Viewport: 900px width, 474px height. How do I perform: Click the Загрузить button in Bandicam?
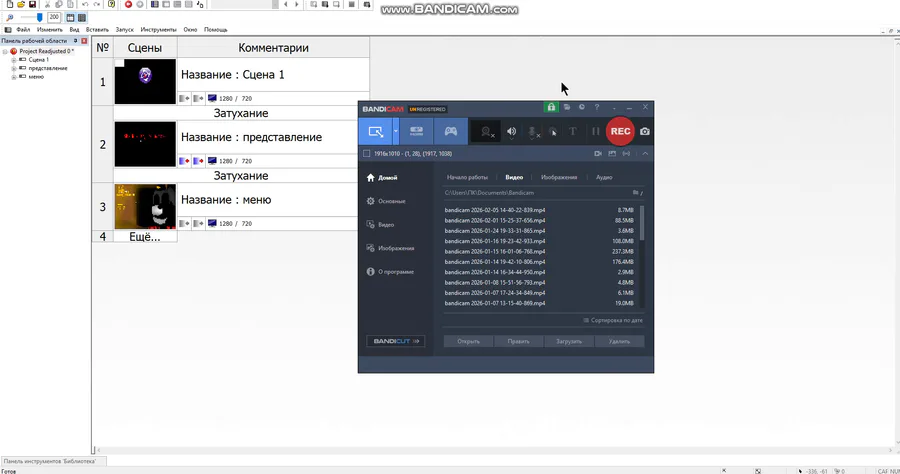(x=569, y=341)
